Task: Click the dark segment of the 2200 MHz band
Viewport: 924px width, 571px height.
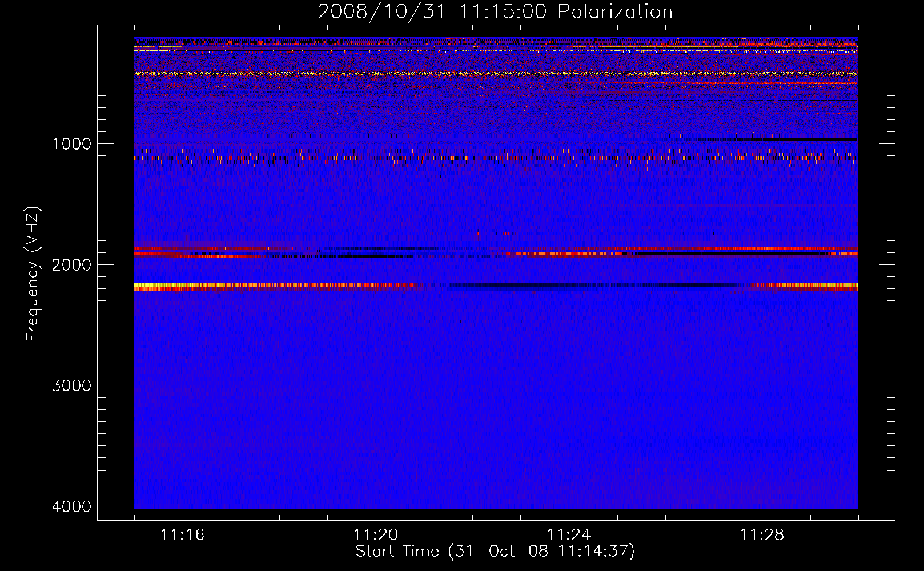Action: coord(591,285)
